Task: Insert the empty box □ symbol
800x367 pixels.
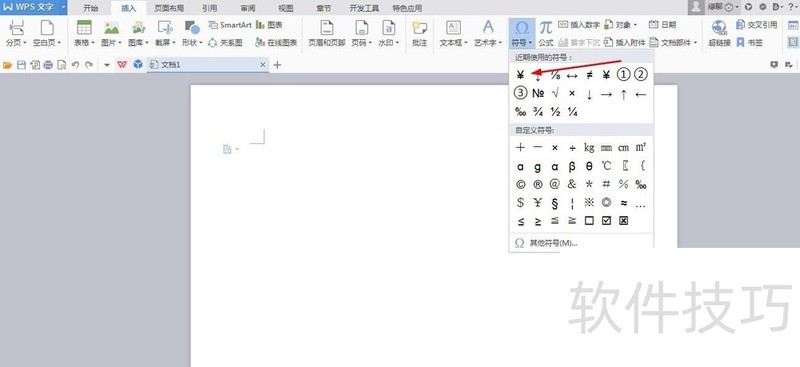Action: 589,221
